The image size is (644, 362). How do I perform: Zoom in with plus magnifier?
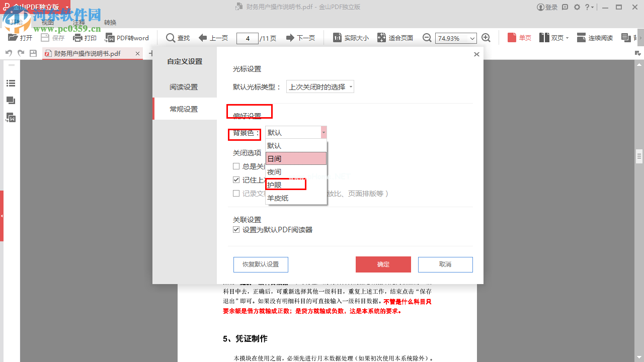click(486, 38)
